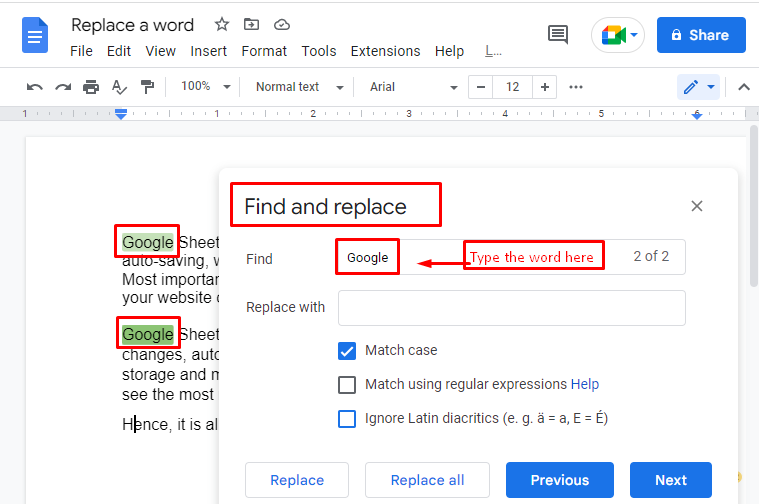Decrease font size with minus button

(x=481, y=87)
